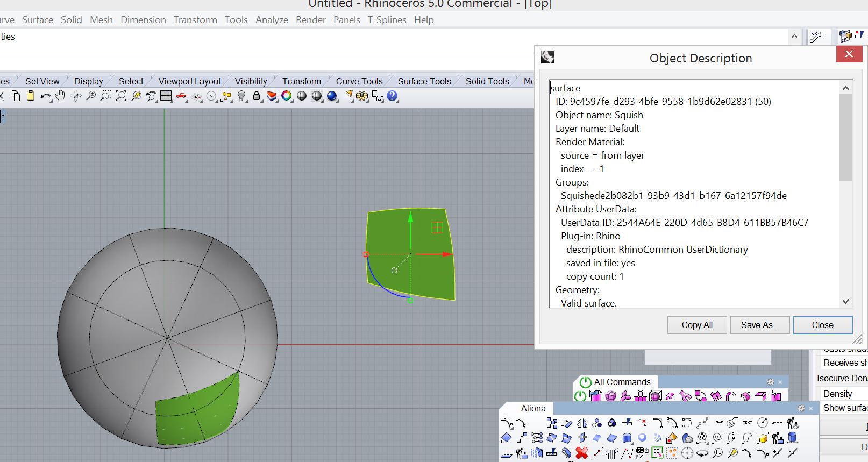The width and height of the screenshot is (868, 462).
Task: Open the All Commands toolbar gear menu
Action: click(770, 382)
